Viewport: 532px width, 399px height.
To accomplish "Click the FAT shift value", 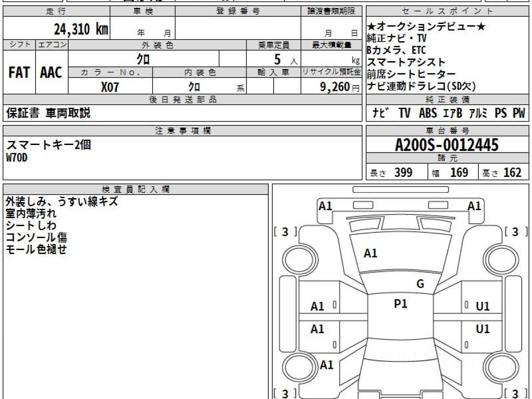I will pyautogui.click(x=19, y=73).
